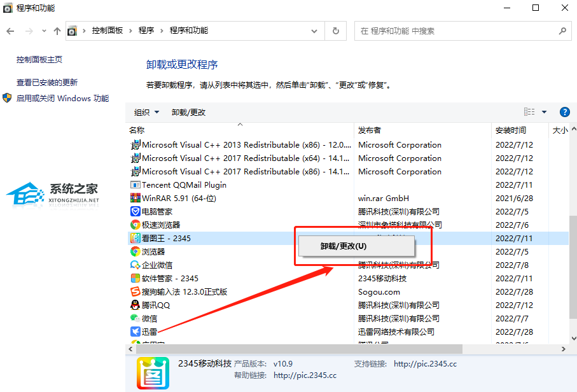Click the horizontal scrollbar thumb
Viewport: 577px width, 392px height.
(300, 349)
